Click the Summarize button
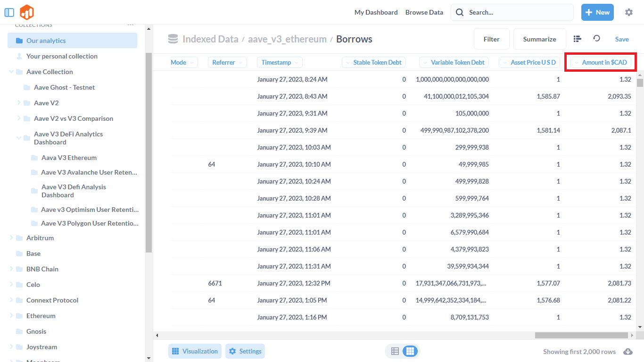 pyautogui.click(x=539, y=39)
